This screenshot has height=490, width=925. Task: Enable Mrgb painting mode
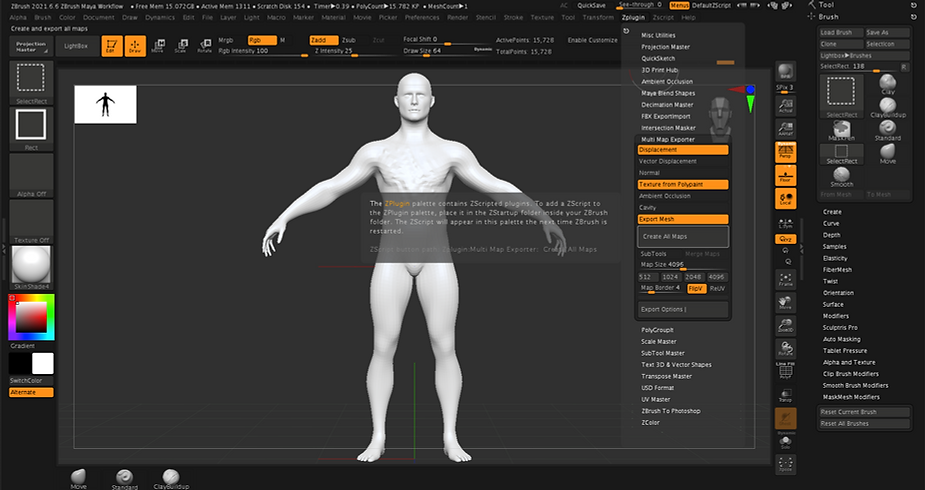(226, 40)
